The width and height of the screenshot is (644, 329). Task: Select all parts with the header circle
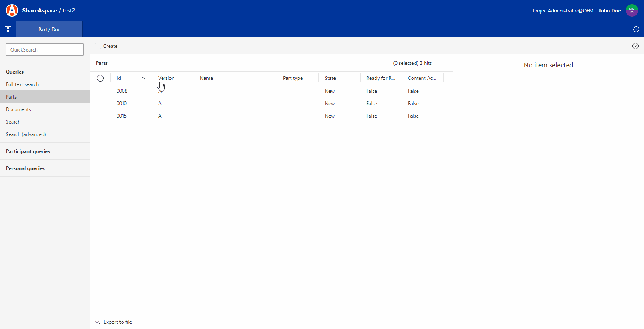coord(100,78)
